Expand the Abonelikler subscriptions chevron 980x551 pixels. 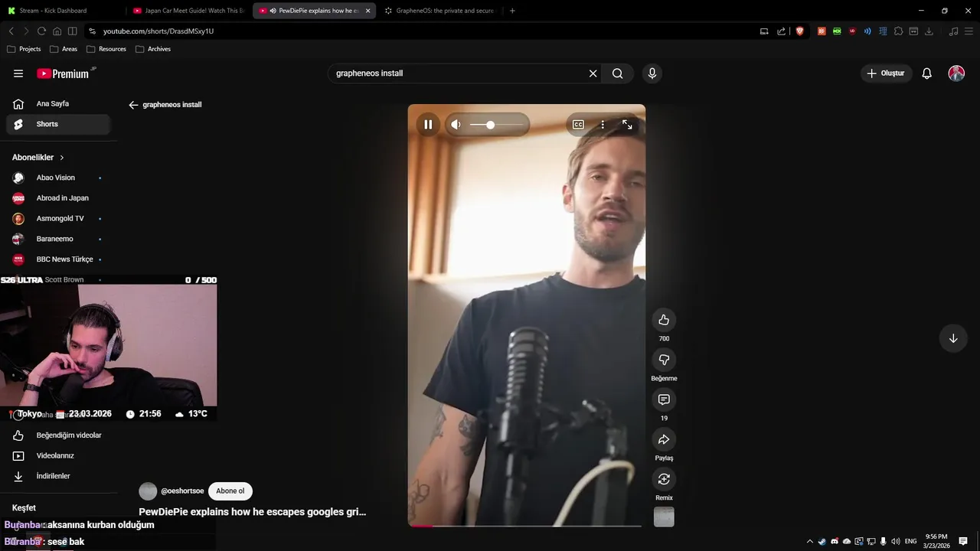[x=62, y=158]
